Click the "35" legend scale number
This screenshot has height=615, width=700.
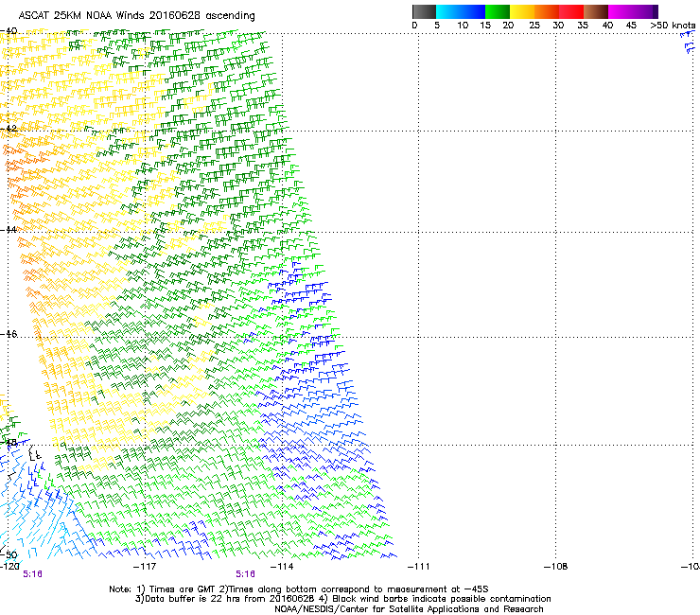583,26
